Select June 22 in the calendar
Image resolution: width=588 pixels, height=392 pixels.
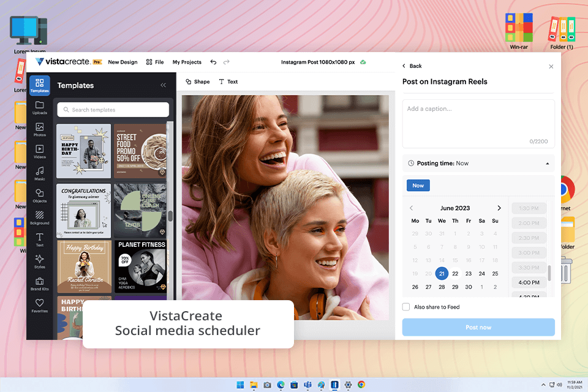coord(455,273)
